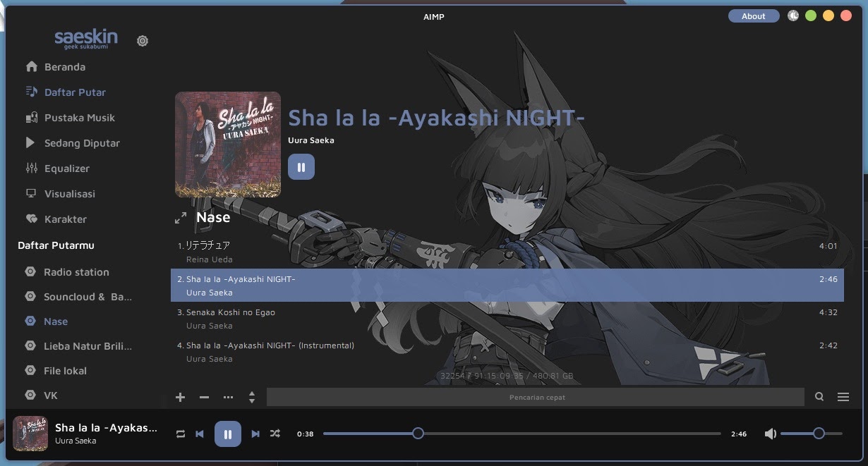This screenshot has width=868, height=466.
Task: Open the Visualisasi view
Action: (60, 194)
